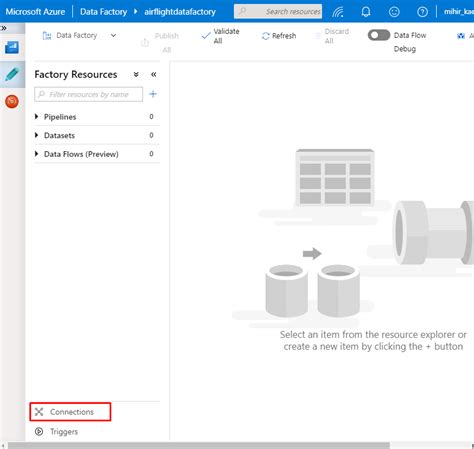The width and height of the screenshot is (474, 449).
Task: Toggle the Data Flow Debug switch
Action: tap(379, 35)
